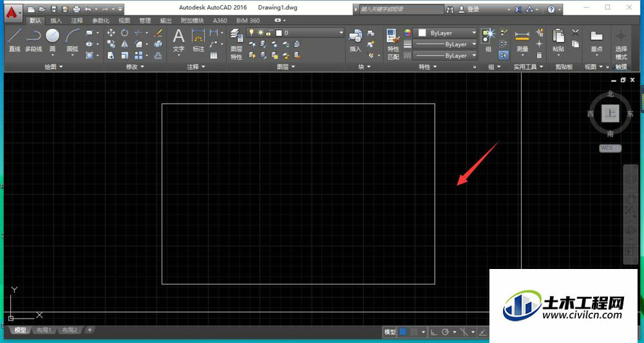This screenshot has width=644, height=343.
Task: Switch to the 视图 ribbon tab
Action: click(124, 21)
